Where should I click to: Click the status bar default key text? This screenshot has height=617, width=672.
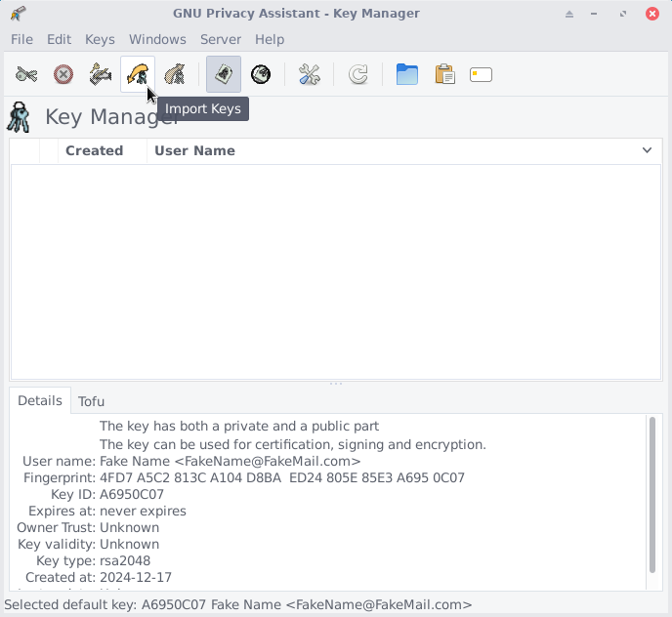click(238, 604)
